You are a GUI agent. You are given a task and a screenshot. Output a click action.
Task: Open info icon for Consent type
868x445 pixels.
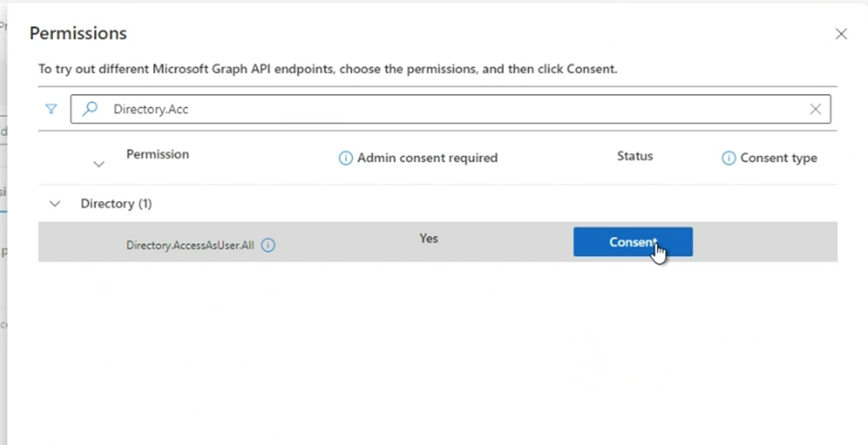(x=728, y=158)
